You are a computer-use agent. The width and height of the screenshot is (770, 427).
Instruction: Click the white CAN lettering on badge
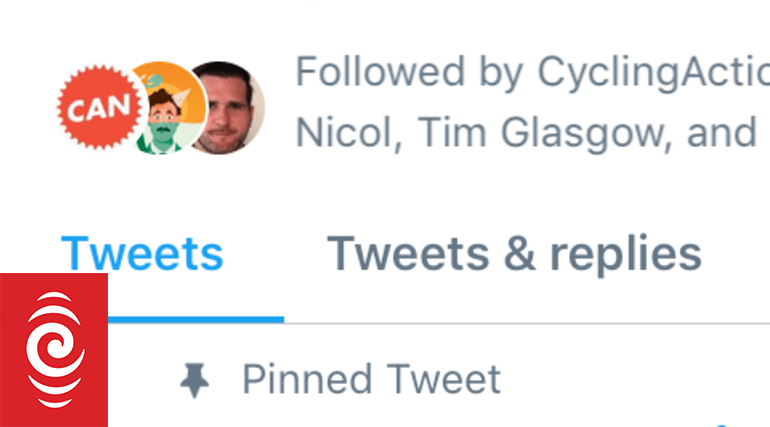[x=99, y=107]
